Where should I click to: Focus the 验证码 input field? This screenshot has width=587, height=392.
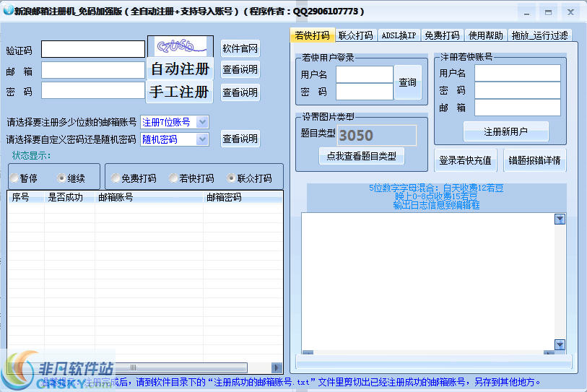93,49
